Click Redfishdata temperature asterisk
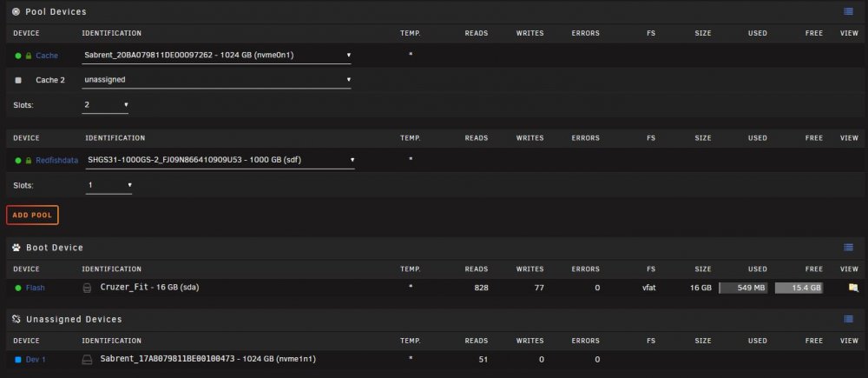The image size is (868, 378). pyautogui.click(x=411, y=160)
